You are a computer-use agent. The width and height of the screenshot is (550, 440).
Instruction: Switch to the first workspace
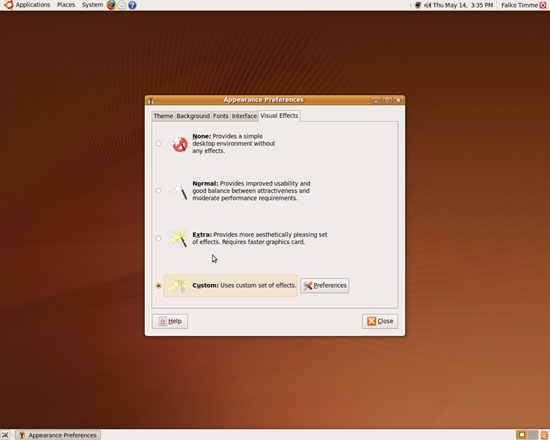point(522,435)
